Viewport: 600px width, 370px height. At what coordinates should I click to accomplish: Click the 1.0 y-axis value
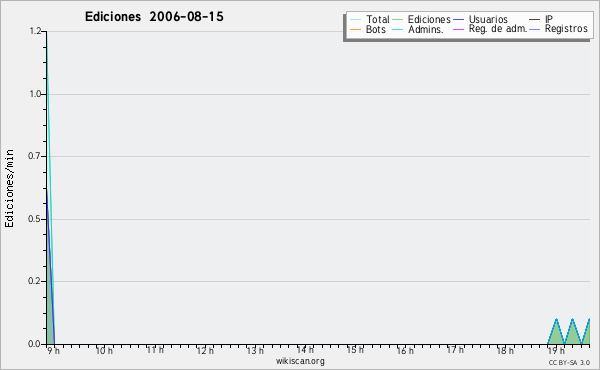coord(35,94)
